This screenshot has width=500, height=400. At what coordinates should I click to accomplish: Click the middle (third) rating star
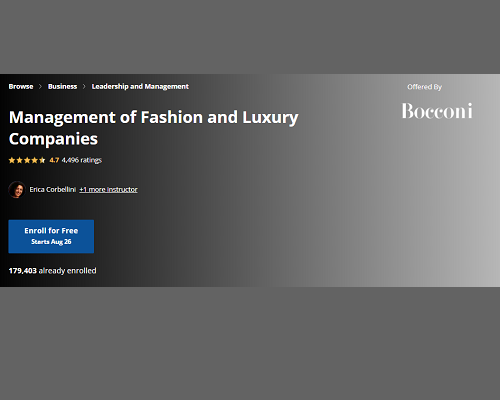point(27,160)
